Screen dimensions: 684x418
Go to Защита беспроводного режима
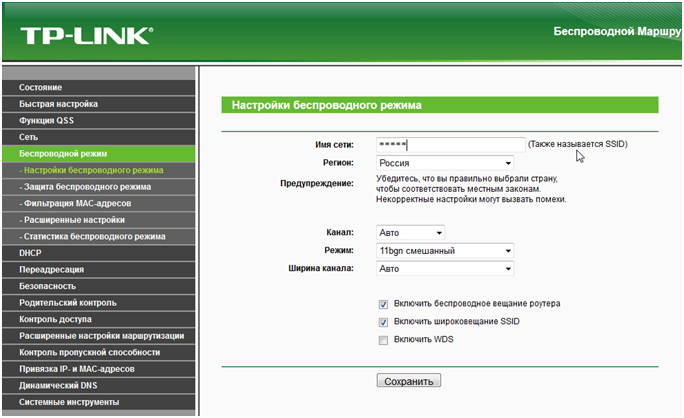tap(86, 186)
